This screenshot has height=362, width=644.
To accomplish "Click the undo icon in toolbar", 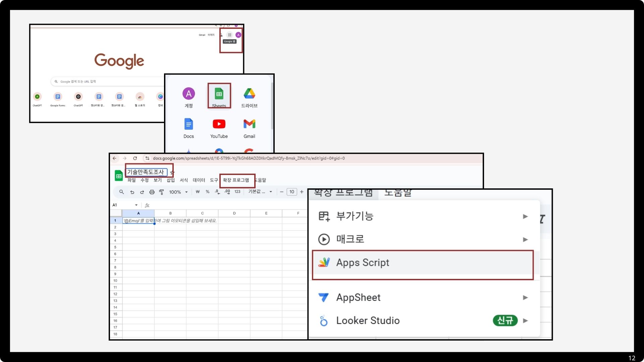I will tap(132, 192).
